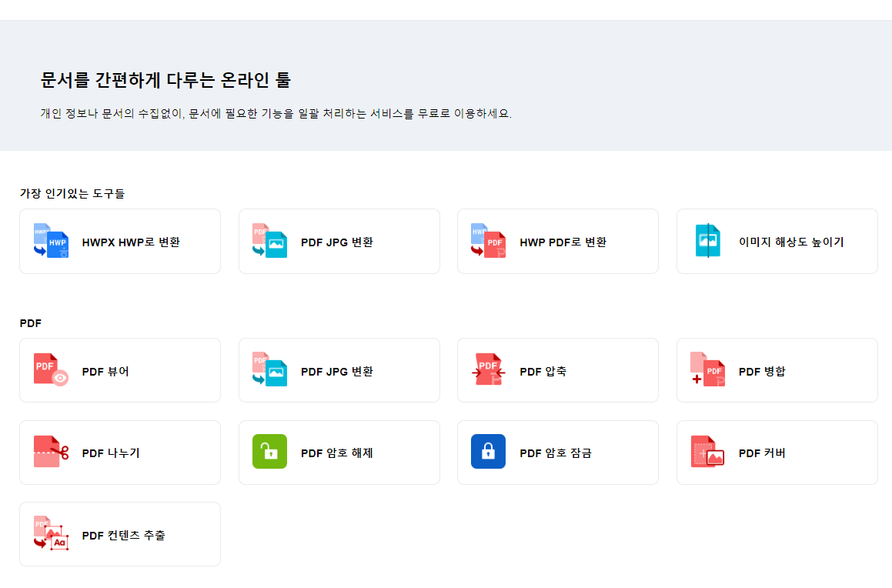This screenshot has height=588, width=892.
Task: Click the PDF 병합 merge icon
Action: pos(706,369)
